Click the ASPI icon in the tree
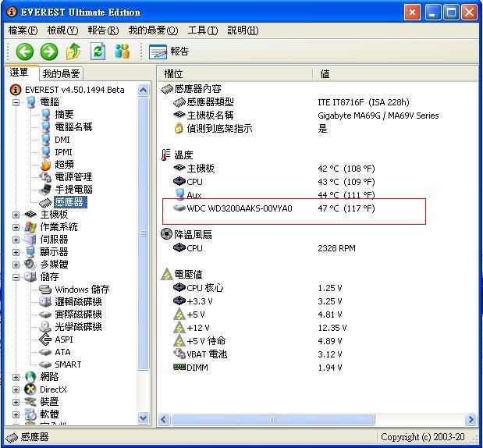 45,340
